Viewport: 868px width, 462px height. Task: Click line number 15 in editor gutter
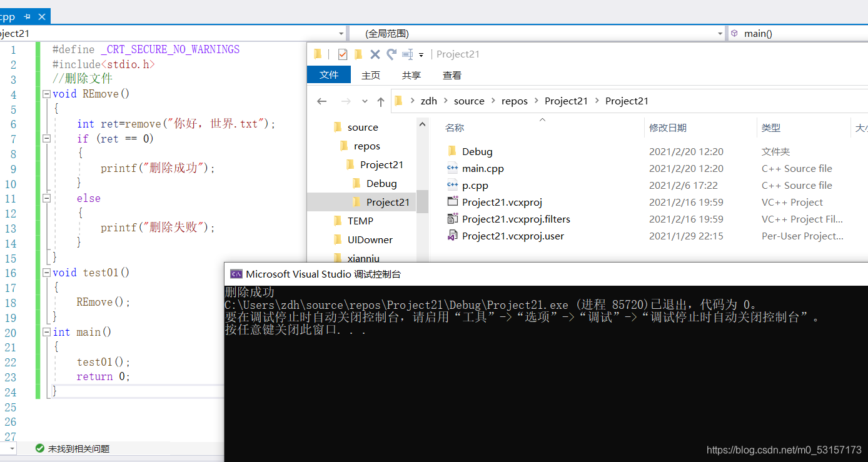click(x=11, y=258)
